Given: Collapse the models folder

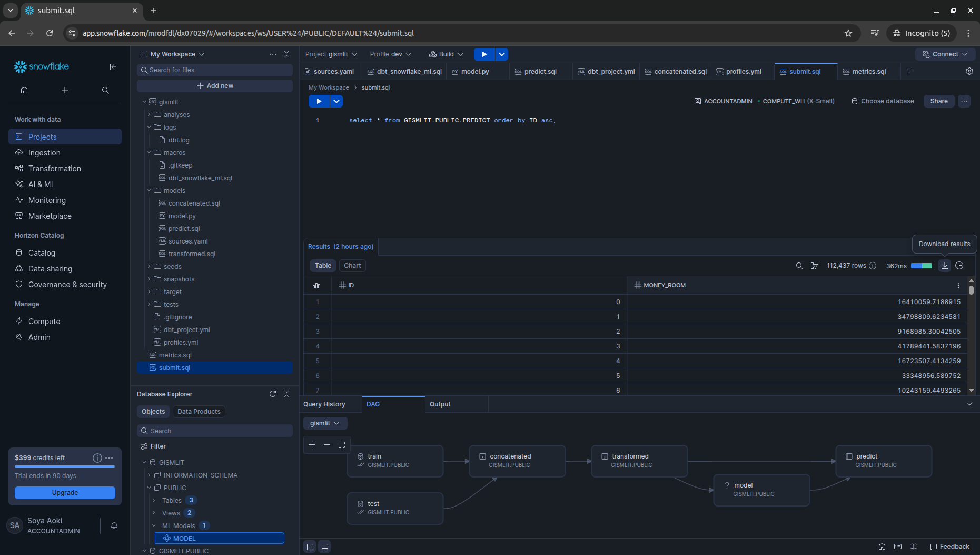Looking at the screenshot, I should pos(149,191).
